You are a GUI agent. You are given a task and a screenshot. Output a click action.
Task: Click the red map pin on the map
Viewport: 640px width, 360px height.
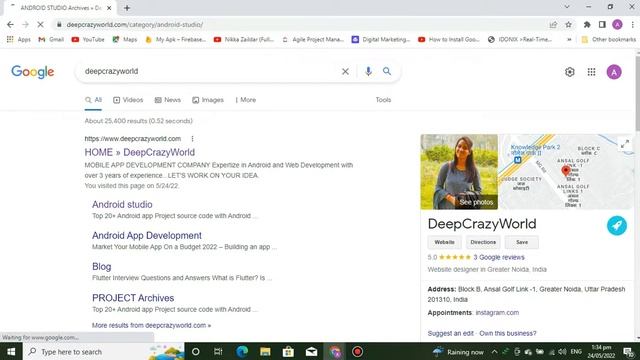(566, 171)
